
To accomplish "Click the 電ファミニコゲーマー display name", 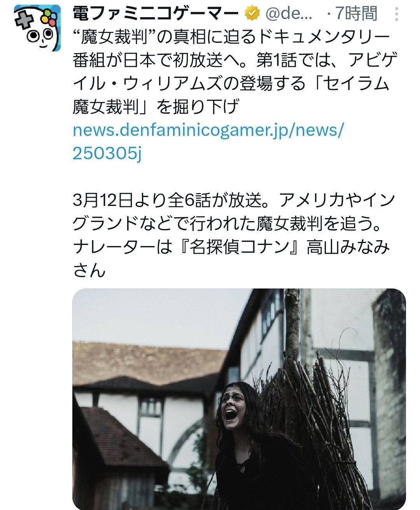I will (156, 14).
